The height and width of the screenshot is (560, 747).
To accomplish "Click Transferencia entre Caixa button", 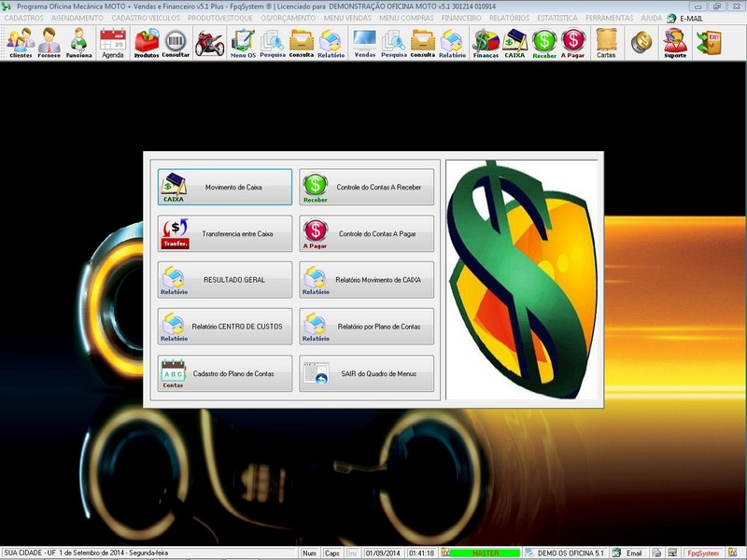I will click(x=225, y=233).
